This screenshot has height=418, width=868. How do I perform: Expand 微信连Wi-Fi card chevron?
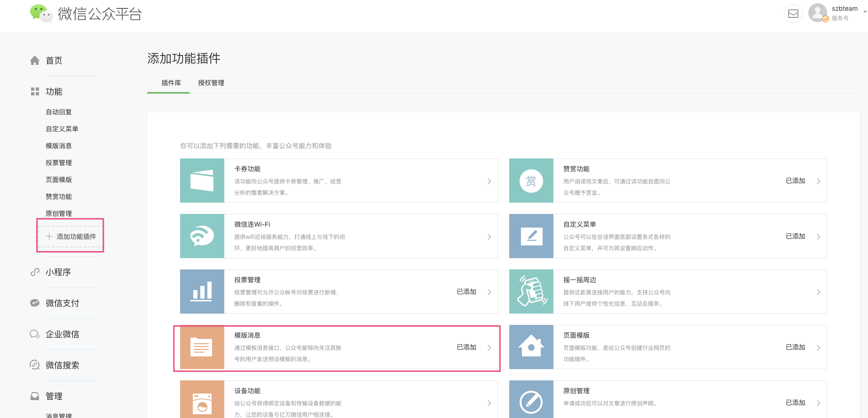[x=489, y=237]
